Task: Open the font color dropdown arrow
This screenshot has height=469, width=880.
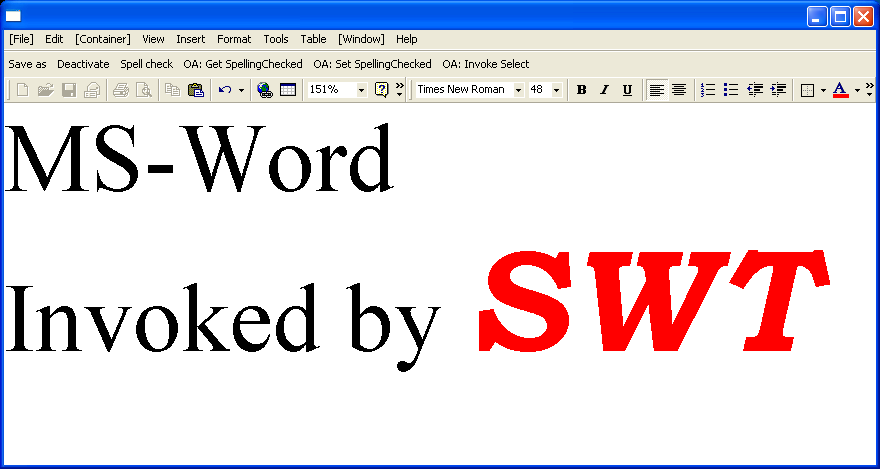Action: coord(857,90)
